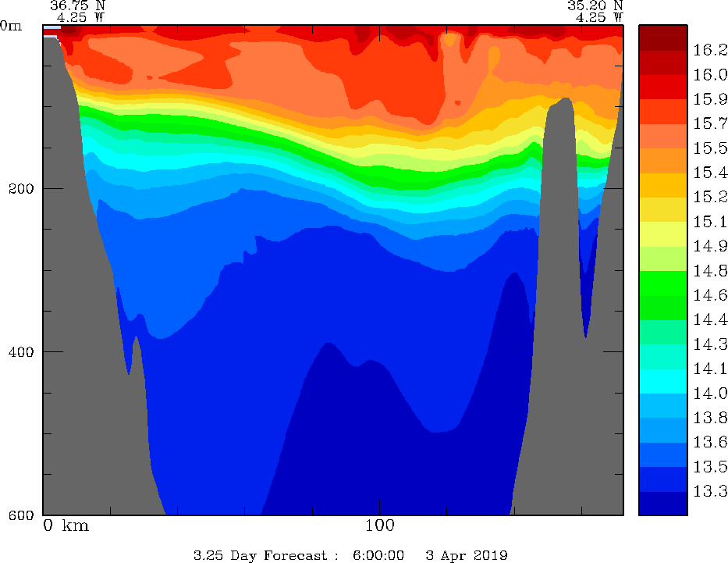Click the 600 depth axis label
Image resolution: width=728 pixels, height=563 pixels.
tap(21, 515)
